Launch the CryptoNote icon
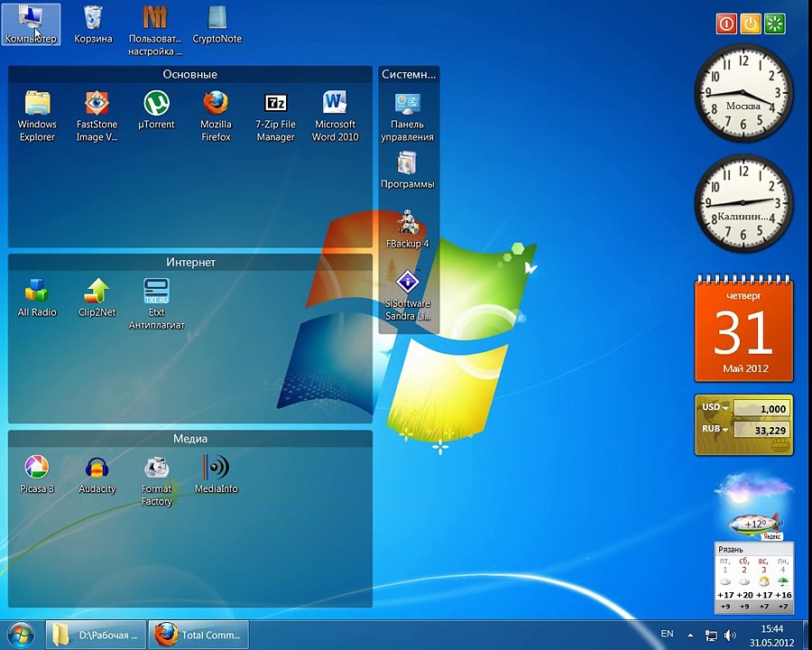812x650 pixels. point(217,23)
